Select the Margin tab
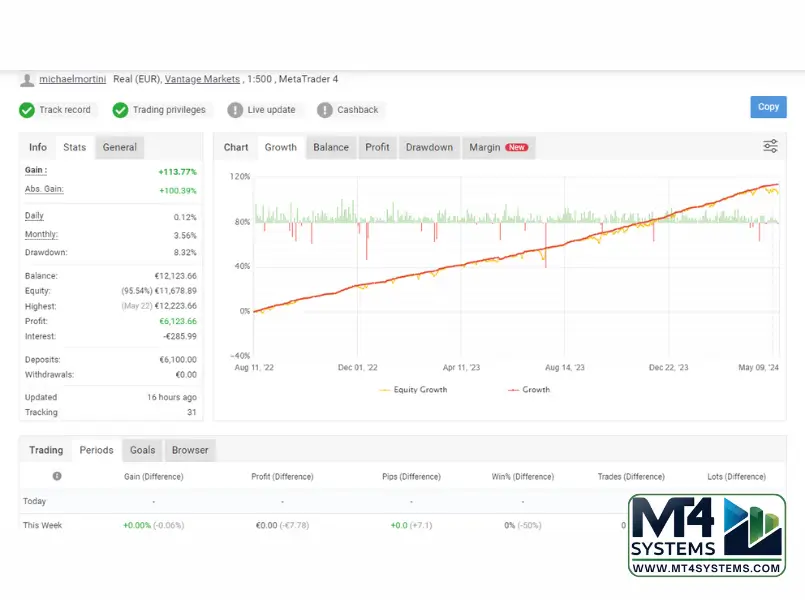 499,147
